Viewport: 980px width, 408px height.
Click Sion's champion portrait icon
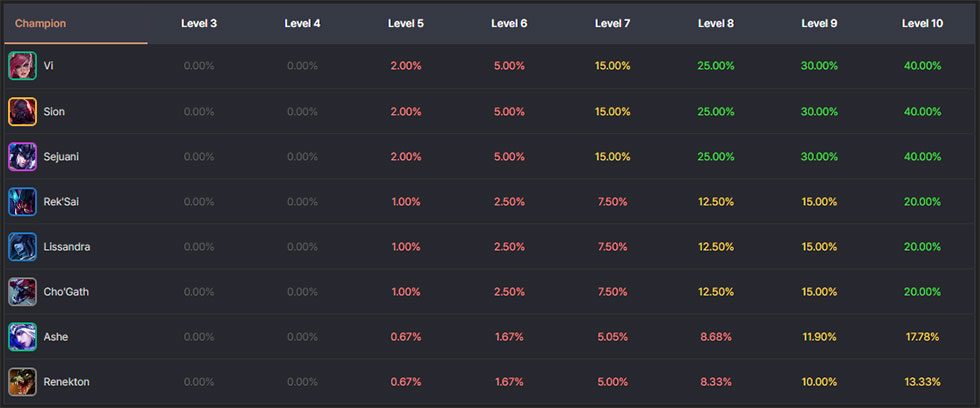tap(22, 112)
